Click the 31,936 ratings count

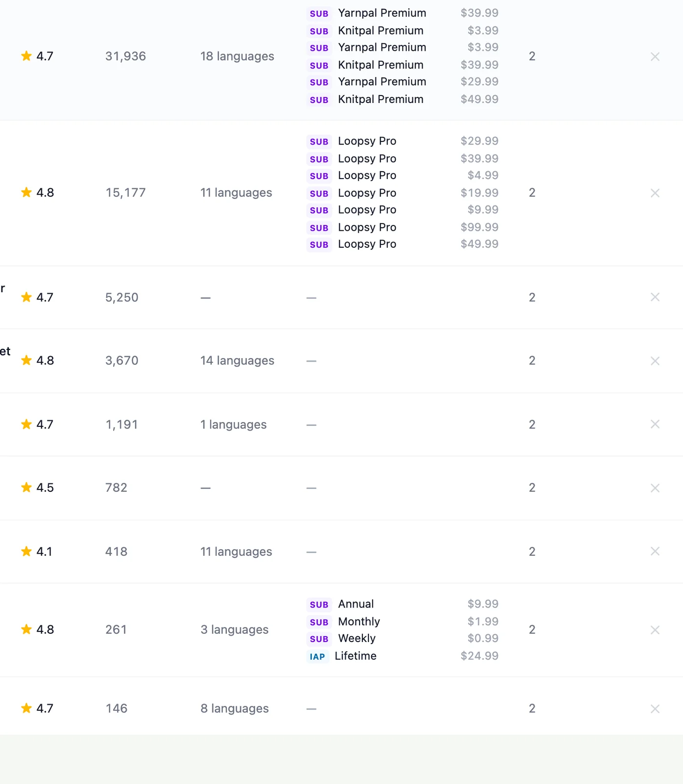(x=125, y=56)
